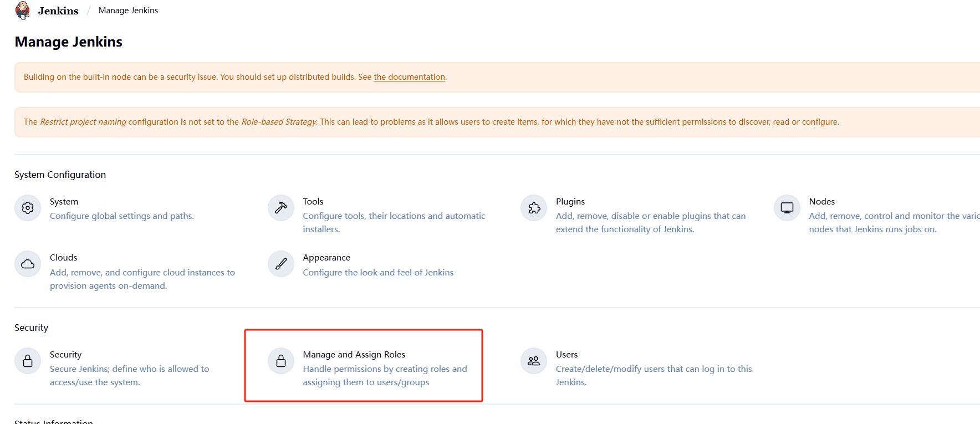Click the Security padlock icon

28,361
